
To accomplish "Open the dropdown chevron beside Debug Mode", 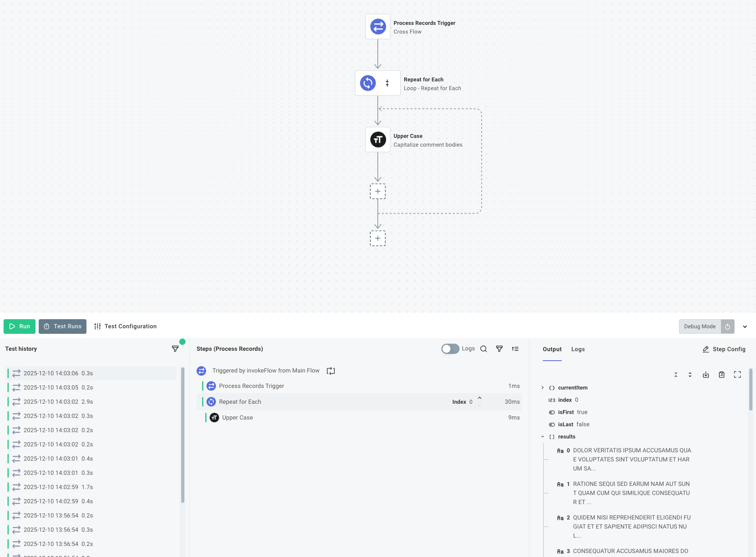I will pyautogui.click(x=745, y=326).
